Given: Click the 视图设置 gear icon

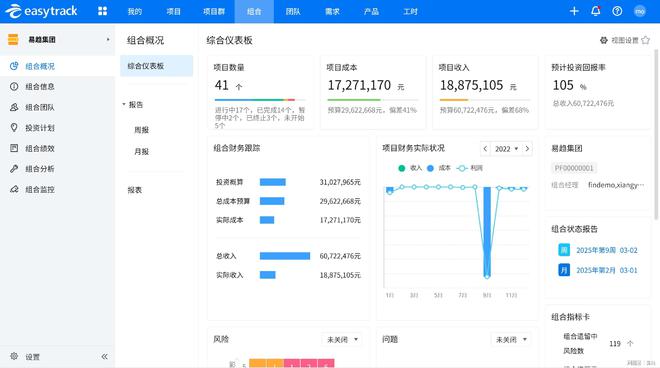Looking at the screenshot, I should click(x=604, y=40).
